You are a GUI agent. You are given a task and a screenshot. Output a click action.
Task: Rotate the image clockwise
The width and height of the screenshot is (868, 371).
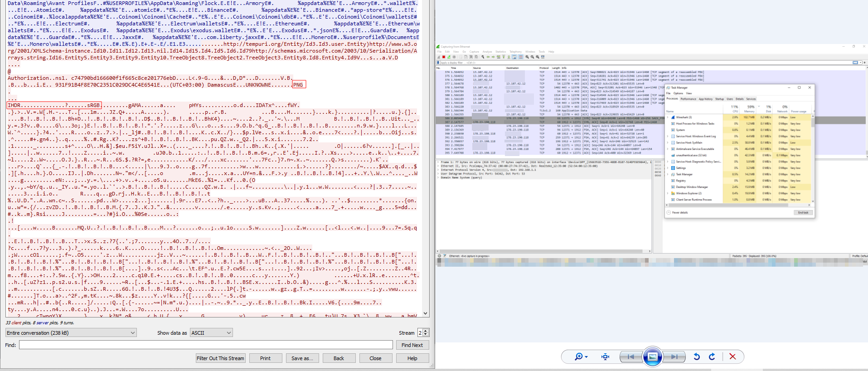point(712,357)
